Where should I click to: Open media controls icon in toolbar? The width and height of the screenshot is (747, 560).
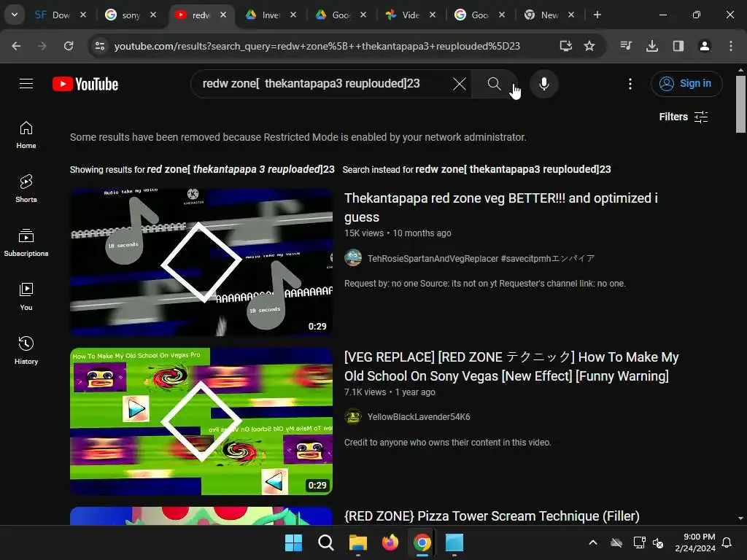tap(626, 46)
